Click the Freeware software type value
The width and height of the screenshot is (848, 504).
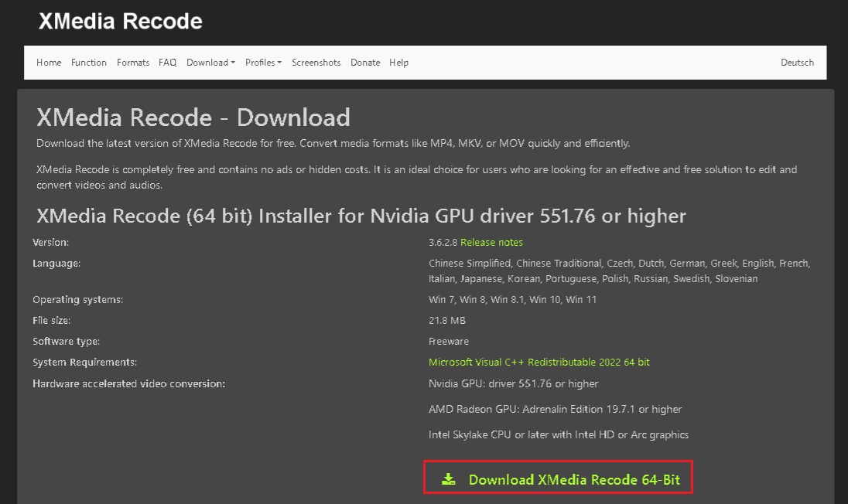[x=448, y=341]
